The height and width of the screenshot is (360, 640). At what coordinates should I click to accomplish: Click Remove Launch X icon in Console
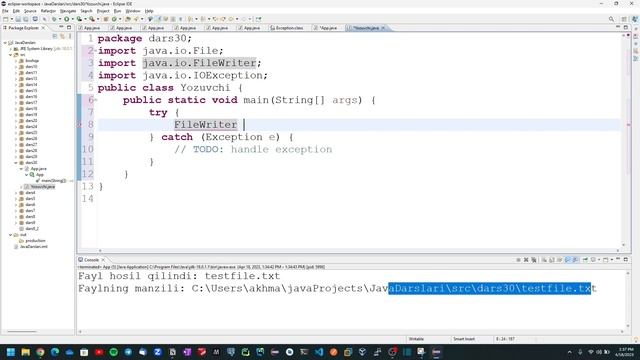526,260
